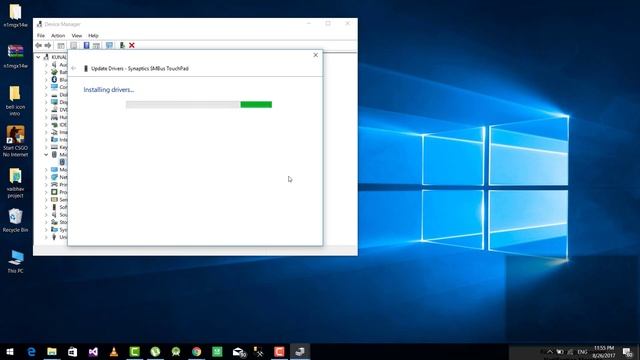Expand the Universal Serial Bus category chevron
This screenshot has width=640, height=360.
pyautogui.click(x=46, y=237)
